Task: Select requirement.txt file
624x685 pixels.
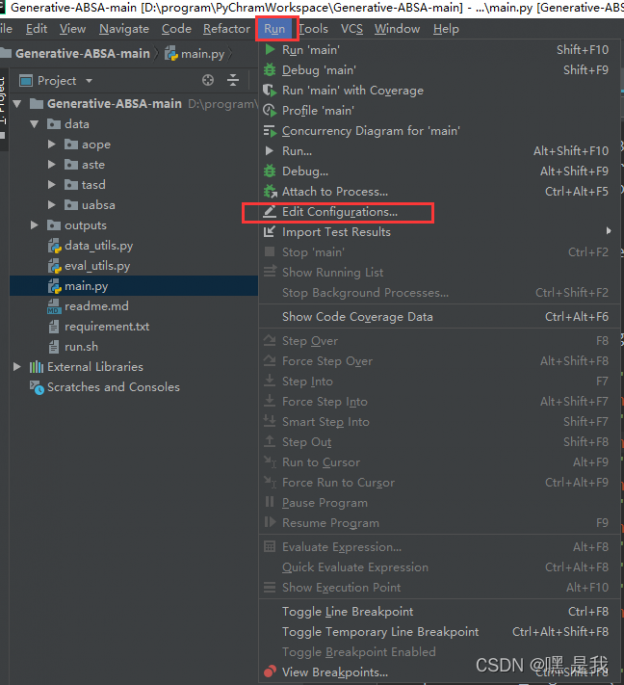Action: coord(106,327)
